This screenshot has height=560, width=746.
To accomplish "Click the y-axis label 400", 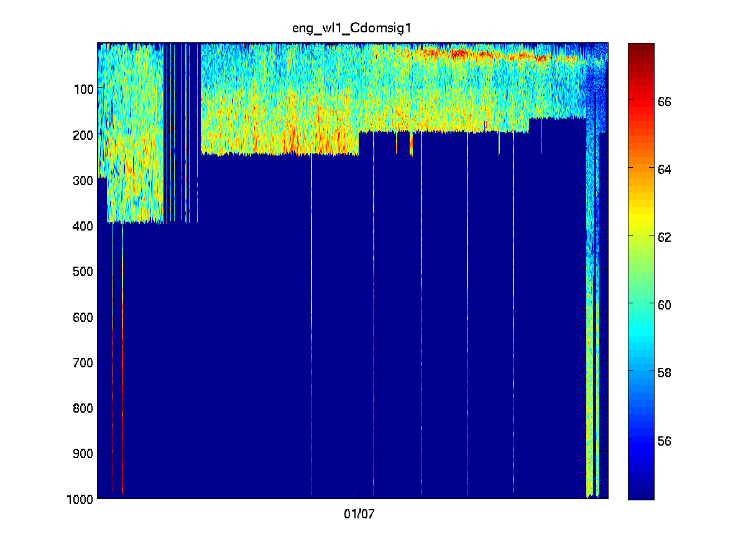I will [82, 226].
